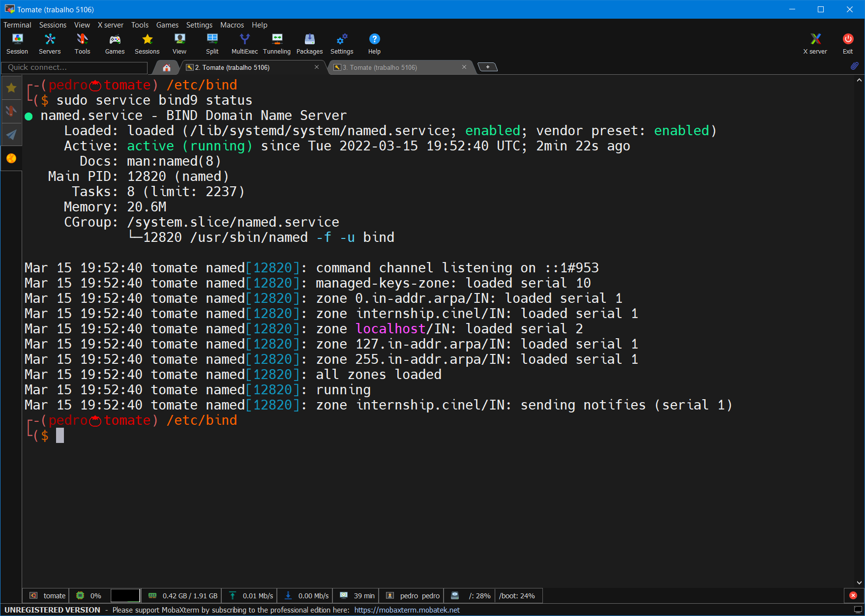Split the terminal view
Viewport: 865px width, 616px height.
click(x=212, y=43)
